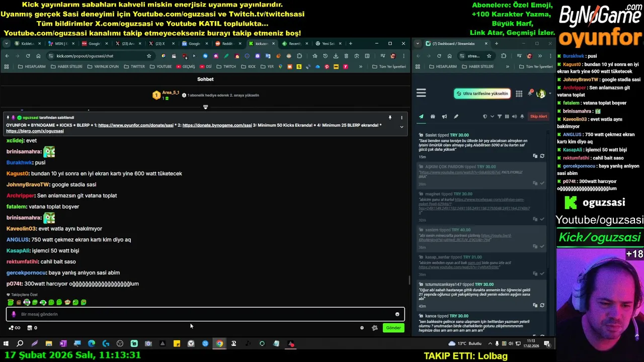Open the YAYINLIK OYUN bookmark folder

coord(102,66)
